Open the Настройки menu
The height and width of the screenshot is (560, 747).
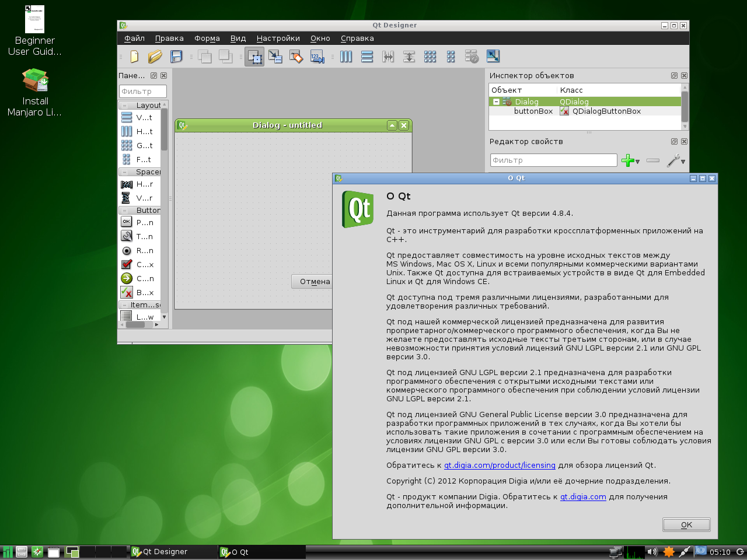[278, 38]
